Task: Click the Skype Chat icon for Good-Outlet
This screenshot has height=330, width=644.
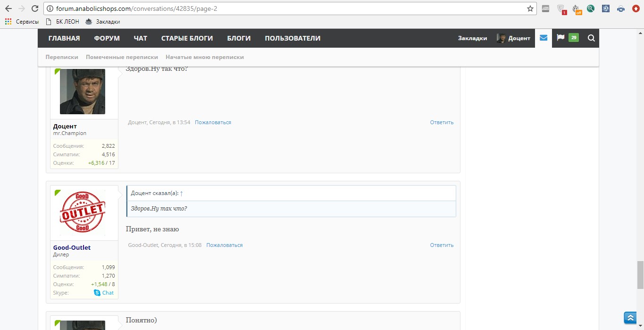Action: (97, 293)
